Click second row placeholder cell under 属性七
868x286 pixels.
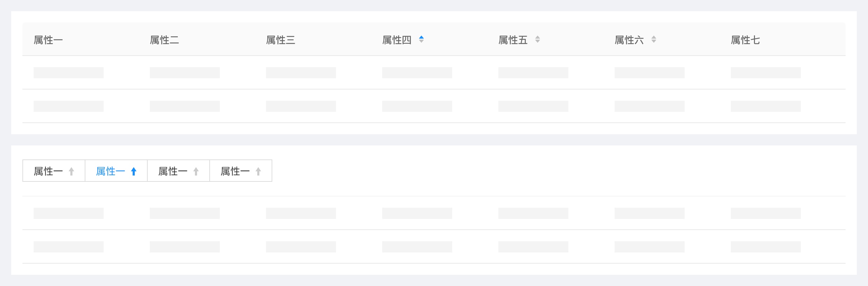tap(766, 106)
